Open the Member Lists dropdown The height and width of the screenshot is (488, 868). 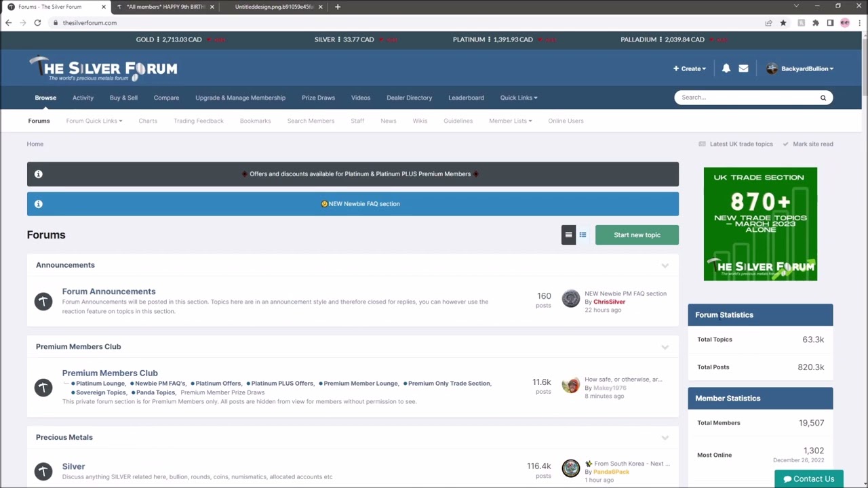click(x=511, y=121)
